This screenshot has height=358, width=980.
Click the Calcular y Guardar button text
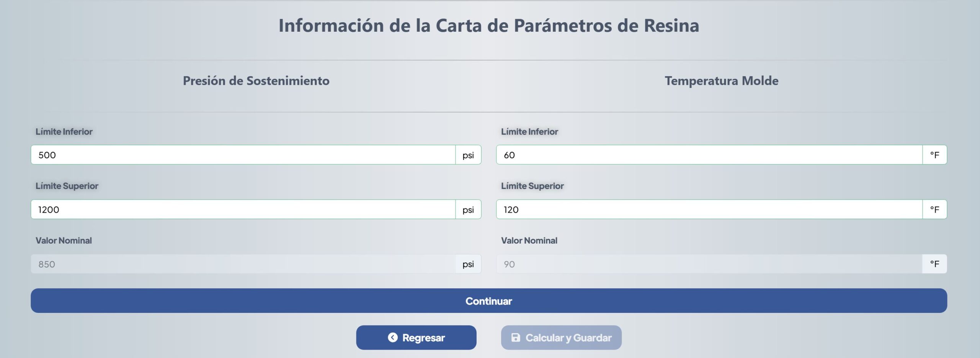point(568,338)
